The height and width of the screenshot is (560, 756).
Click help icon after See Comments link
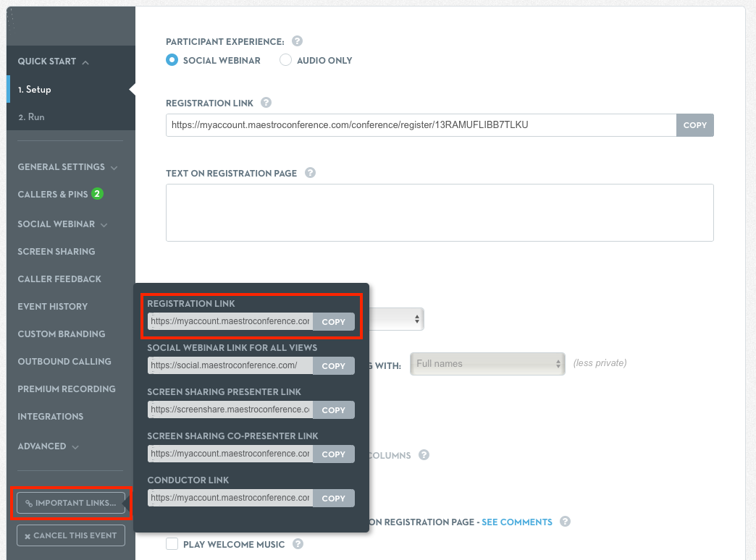[x=565, y=522]
